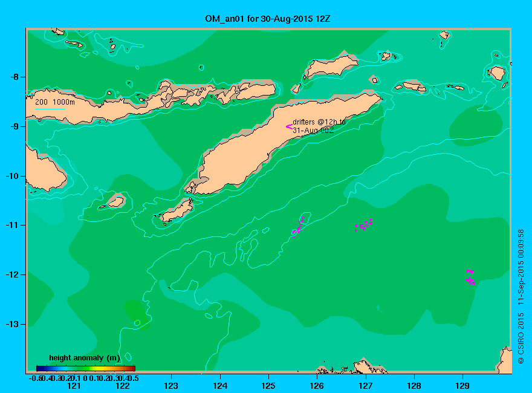
Task: Click the 127 longitude axis label
Action: pos(365,386)
